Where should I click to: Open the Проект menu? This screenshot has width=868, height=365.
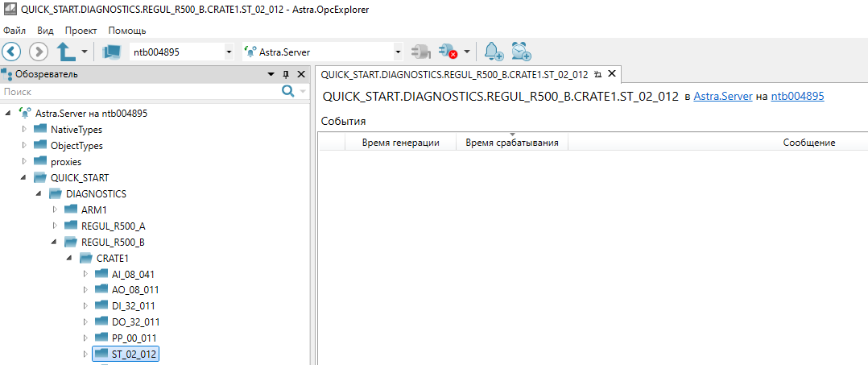(x=81, y=30)
